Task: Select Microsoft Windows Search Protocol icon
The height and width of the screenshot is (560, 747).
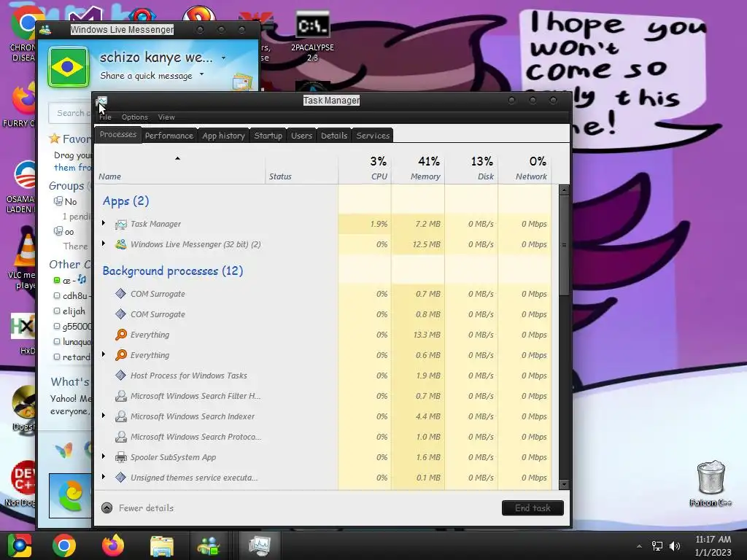Action: click(x=121, y=437)
